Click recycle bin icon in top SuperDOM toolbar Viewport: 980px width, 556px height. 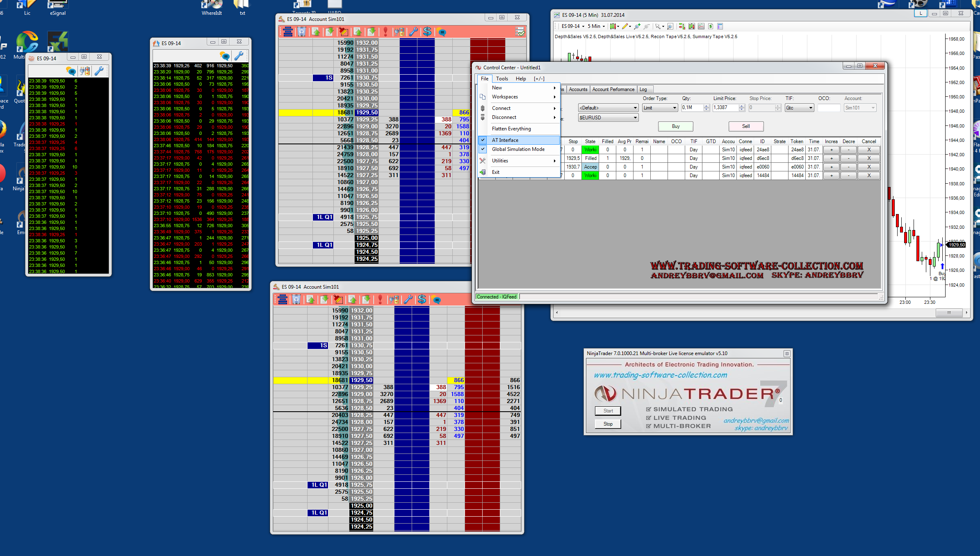pyautogui.click(x=302, y=32)
